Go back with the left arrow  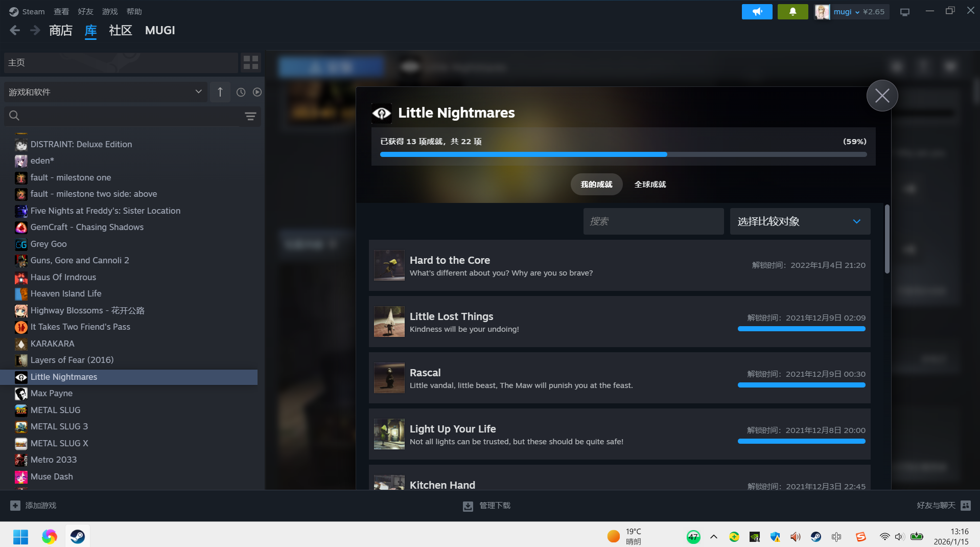pyautogui.click(x=15, y=31)
